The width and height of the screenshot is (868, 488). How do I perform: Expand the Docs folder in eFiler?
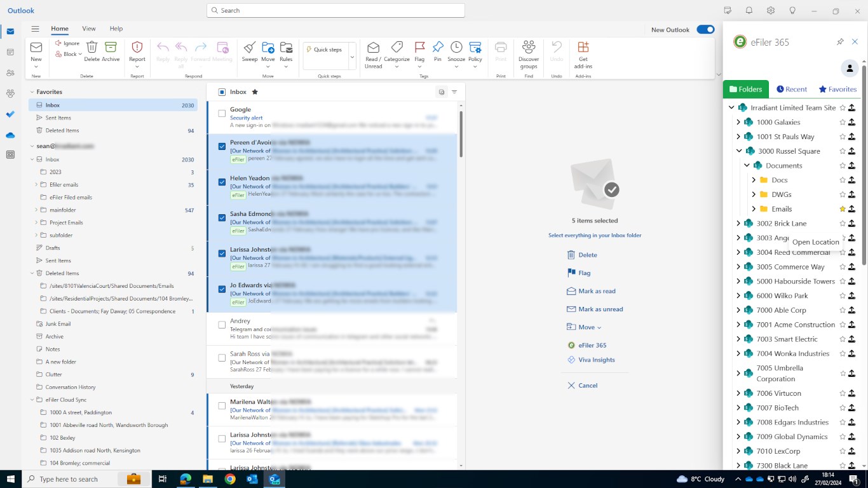754,180
